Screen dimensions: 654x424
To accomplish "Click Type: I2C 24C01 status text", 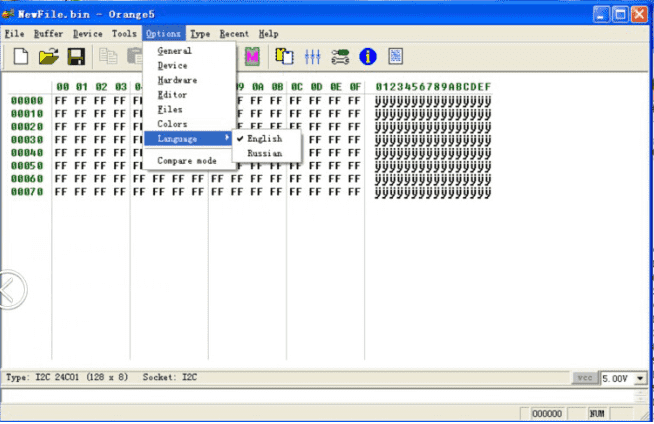I will coord(67,377).
